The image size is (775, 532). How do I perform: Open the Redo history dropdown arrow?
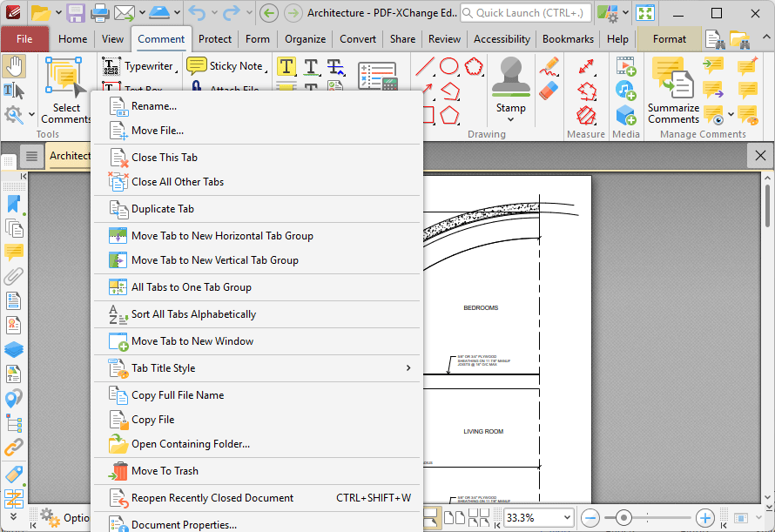[249, 13]
